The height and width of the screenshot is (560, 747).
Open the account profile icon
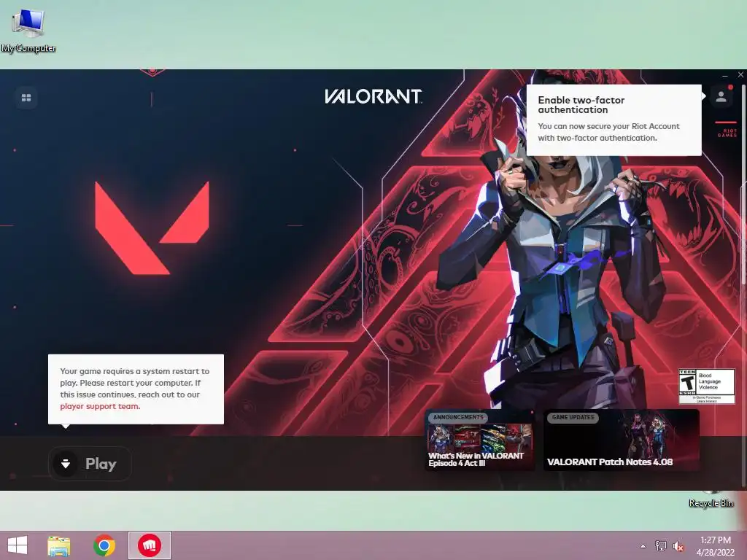point(721,97)
